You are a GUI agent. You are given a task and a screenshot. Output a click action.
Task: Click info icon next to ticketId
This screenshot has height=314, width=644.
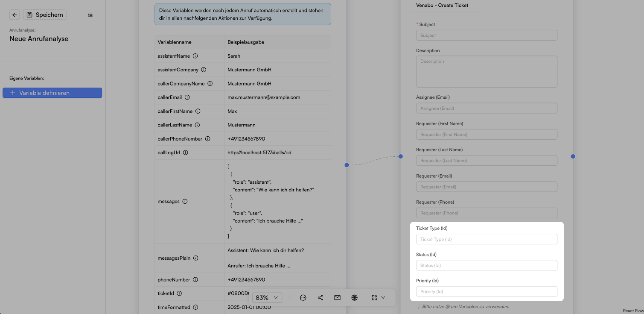[x=179, y=293]
